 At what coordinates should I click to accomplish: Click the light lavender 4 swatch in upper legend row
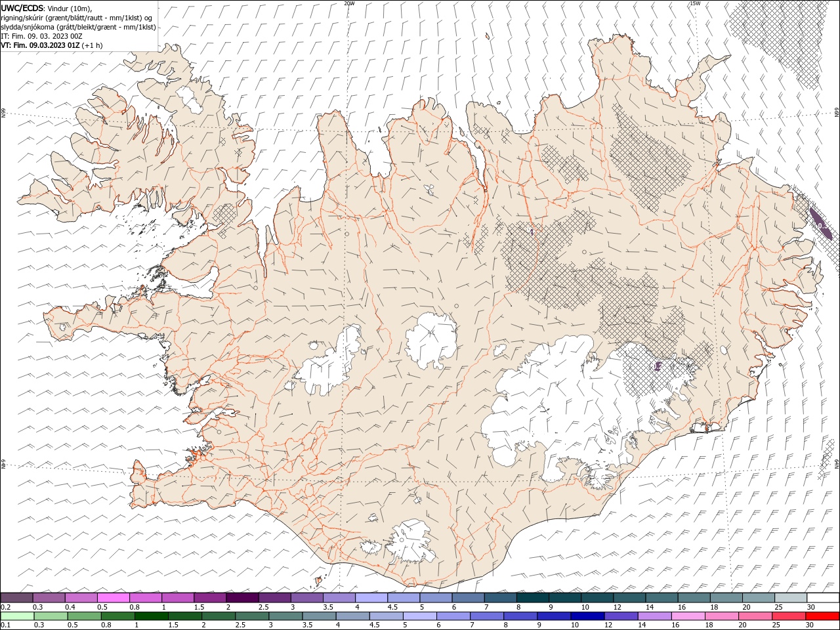click(371, 598)
